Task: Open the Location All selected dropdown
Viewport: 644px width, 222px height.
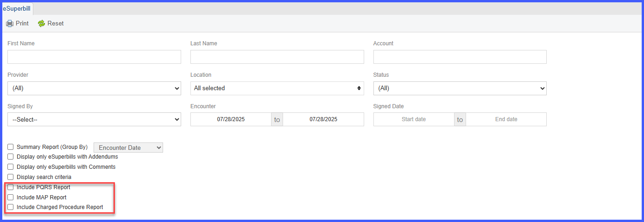Action: coord(277,88)
